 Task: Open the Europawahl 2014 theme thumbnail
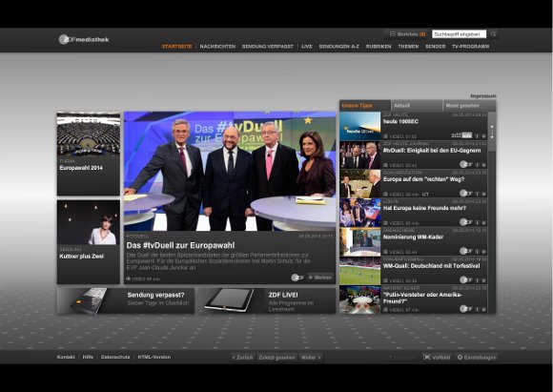coord(89,154)
